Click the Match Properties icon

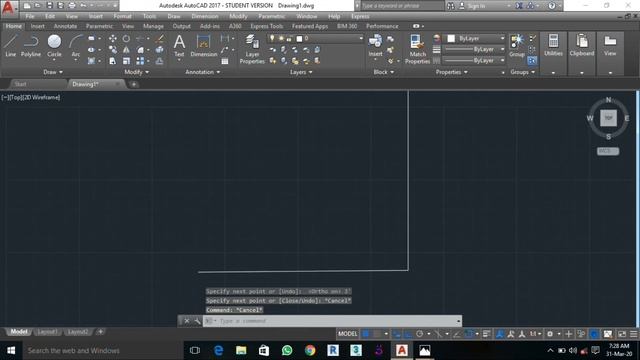pyautogui.click(x=417, y=49)
